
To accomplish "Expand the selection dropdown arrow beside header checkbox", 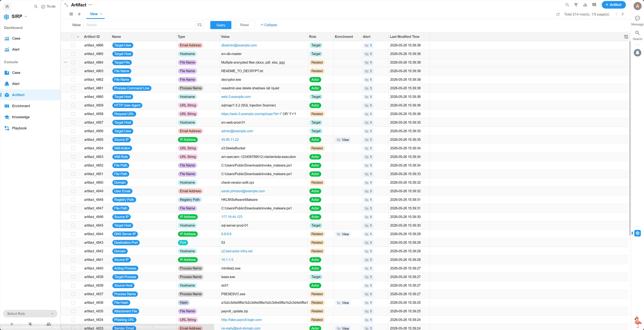I will click(78, 37).
